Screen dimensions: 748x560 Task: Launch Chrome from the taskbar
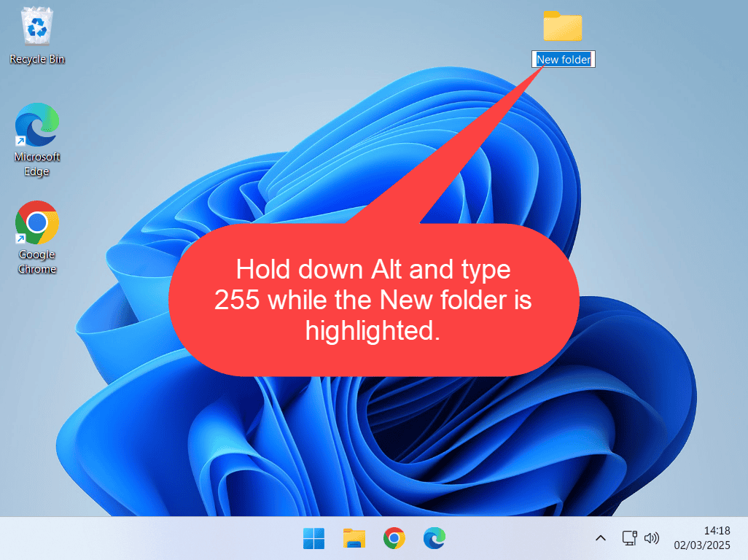(394, 538)
